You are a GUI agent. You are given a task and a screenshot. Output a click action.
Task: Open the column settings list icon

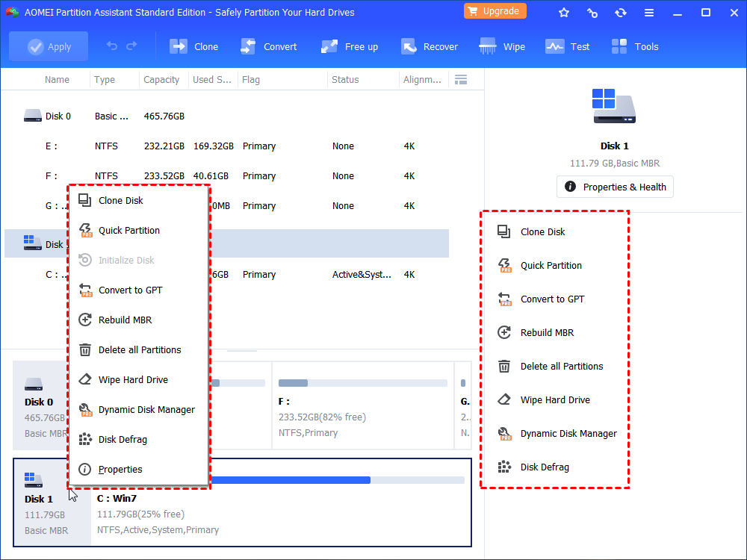coord(461,80)
